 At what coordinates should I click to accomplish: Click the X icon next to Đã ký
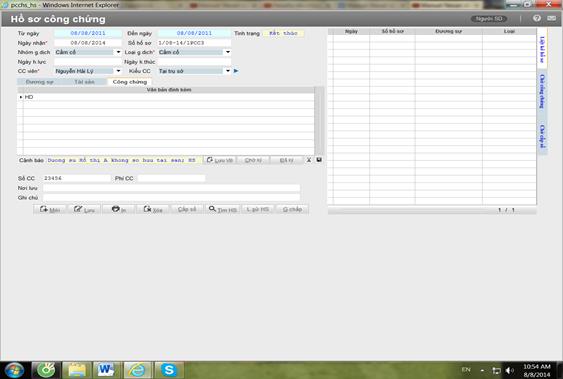[309, 160]
